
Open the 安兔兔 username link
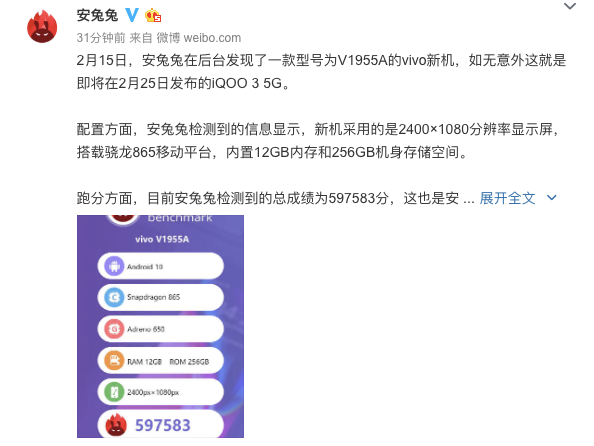[x=97, y=16]
